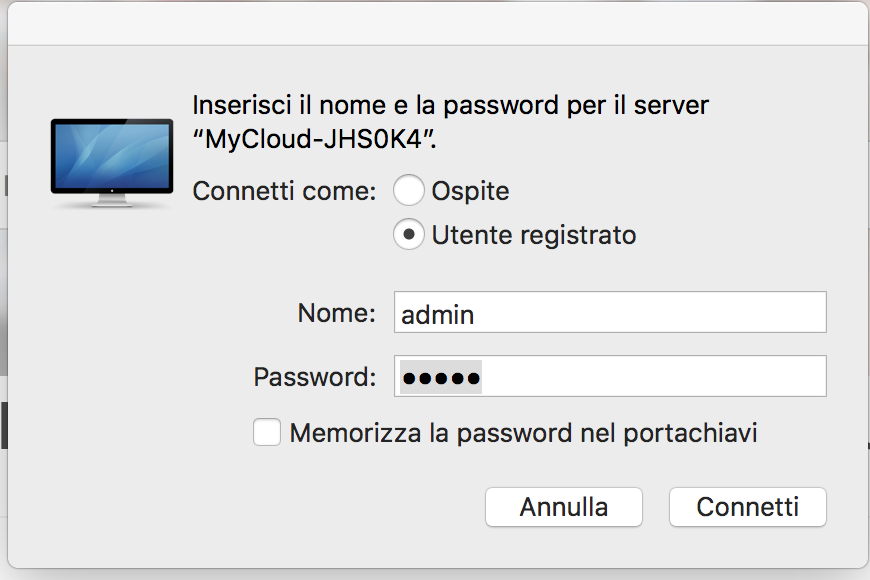Click the "Password:" field label
870x580 pixels.
click(x=315, y=377)
